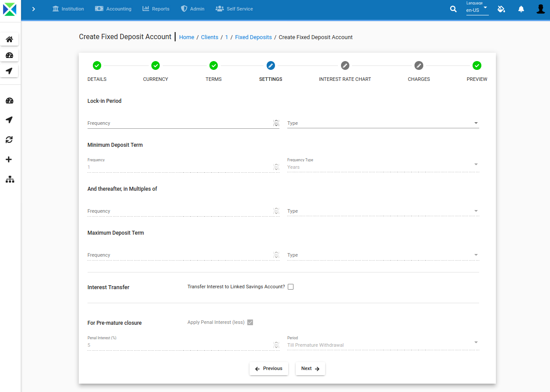The width and height of the screenshot is (550, 392).
Task: Open the Language en-US dropdown
Action: (x=477, y=9)
